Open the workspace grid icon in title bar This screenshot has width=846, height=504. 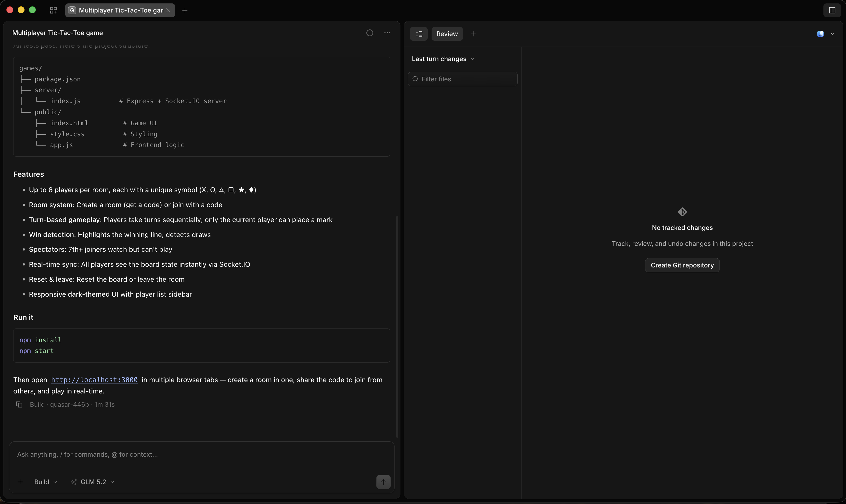click(53, 10)
